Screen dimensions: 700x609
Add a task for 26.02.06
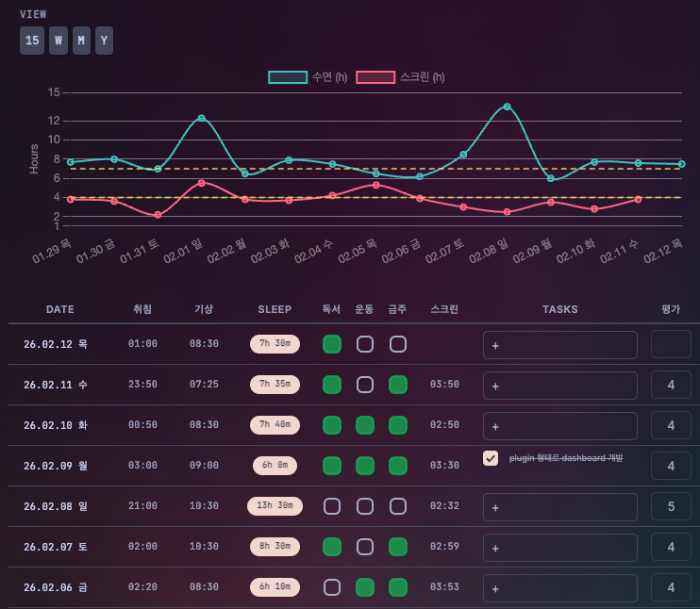(560, 588)
